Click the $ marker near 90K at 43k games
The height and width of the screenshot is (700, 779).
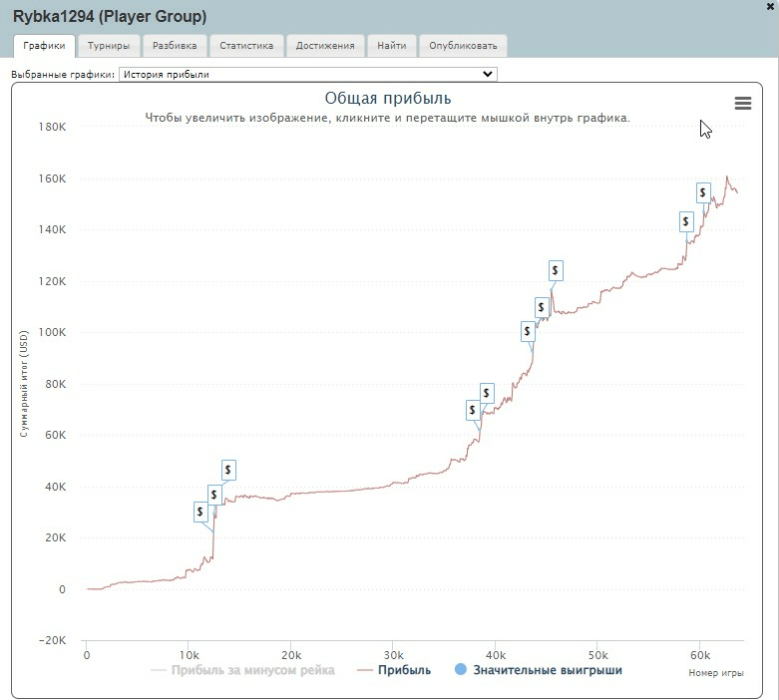528,332
